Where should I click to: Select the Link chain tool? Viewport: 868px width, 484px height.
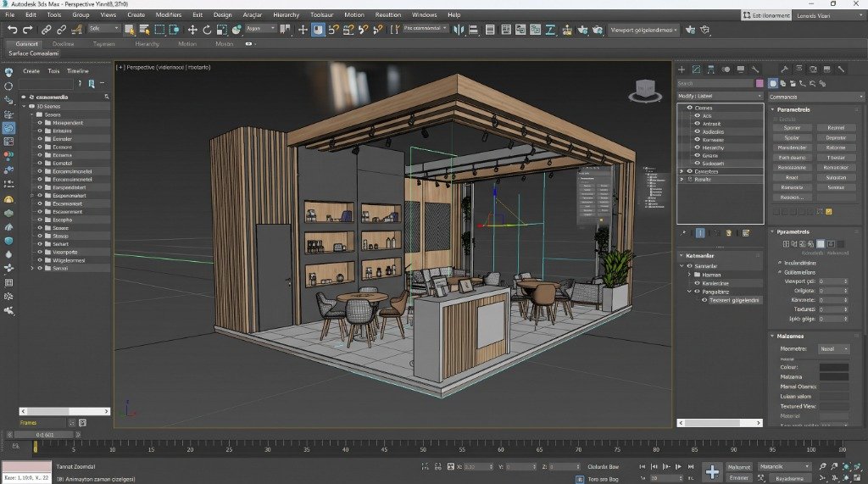coord(47,30)
